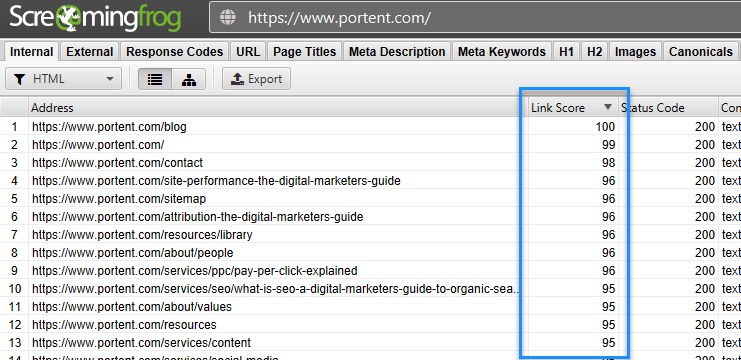Click Link Score value 99
This screenshot has width=741, height=360.
[x=609, y=145]
